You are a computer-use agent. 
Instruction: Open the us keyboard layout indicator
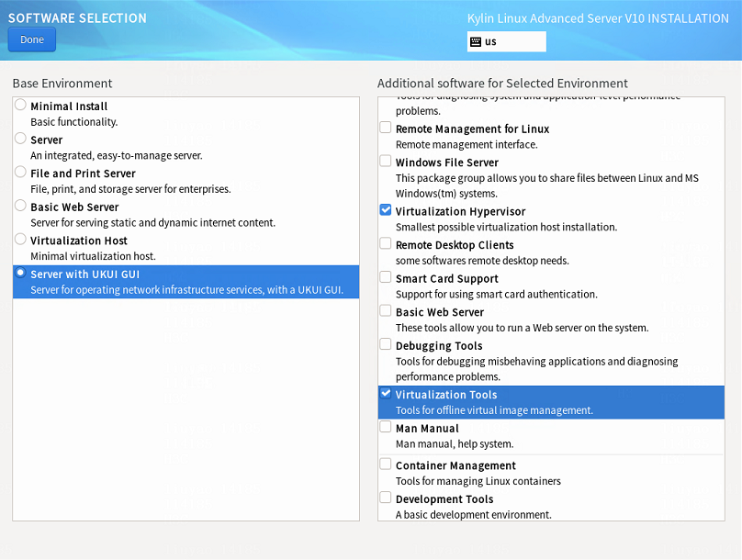click(506, 41)
